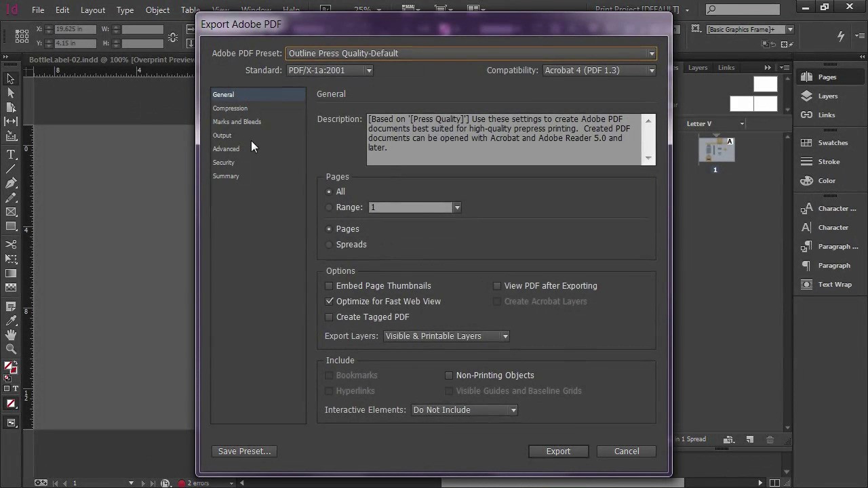Open the Marks and Bleeds section

(x=237, y=122)
